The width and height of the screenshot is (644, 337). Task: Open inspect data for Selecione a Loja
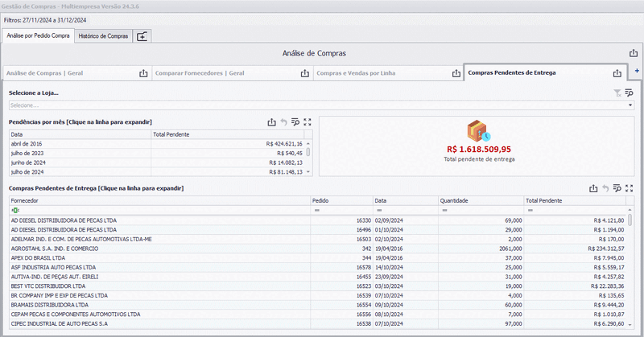pyautogui.click(x=630, y=93)
